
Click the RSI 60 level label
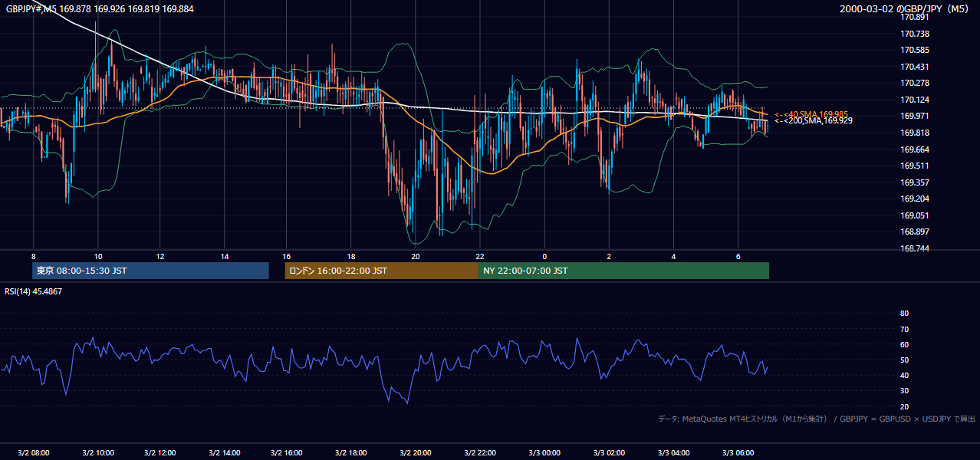904,344
